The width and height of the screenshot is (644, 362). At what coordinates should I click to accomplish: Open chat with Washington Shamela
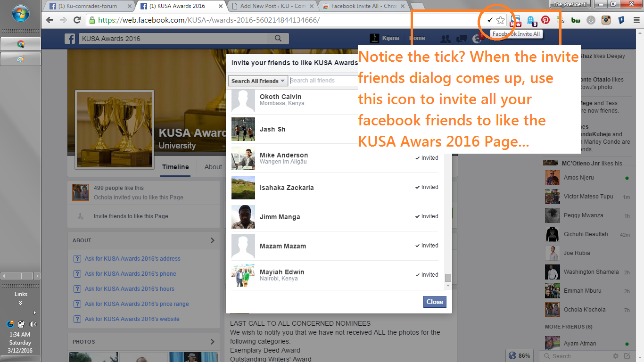tap(587, 272)
